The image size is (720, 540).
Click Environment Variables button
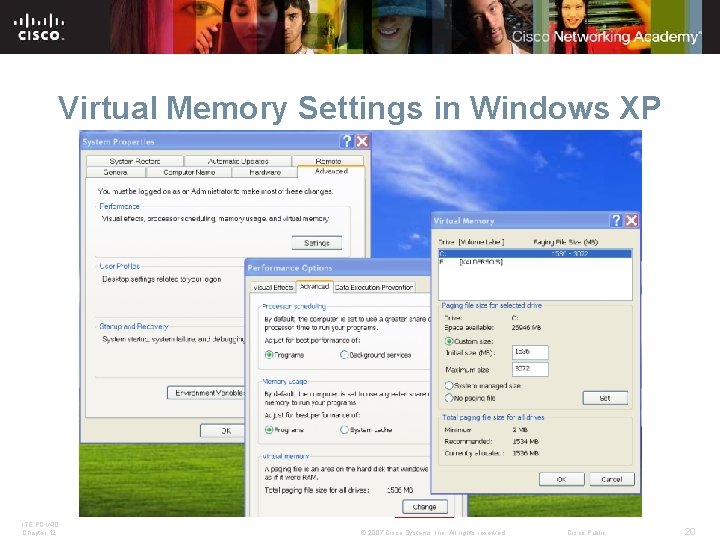207,393
